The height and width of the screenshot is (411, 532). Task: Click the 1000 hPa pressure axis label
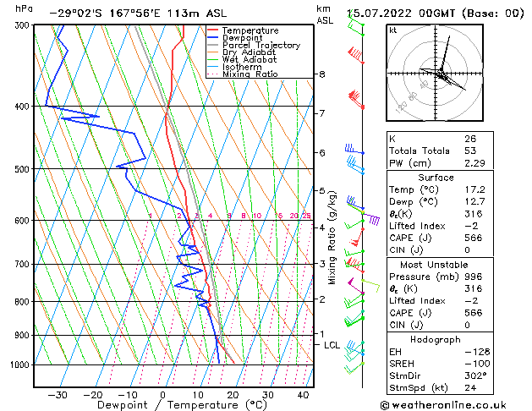21,364
